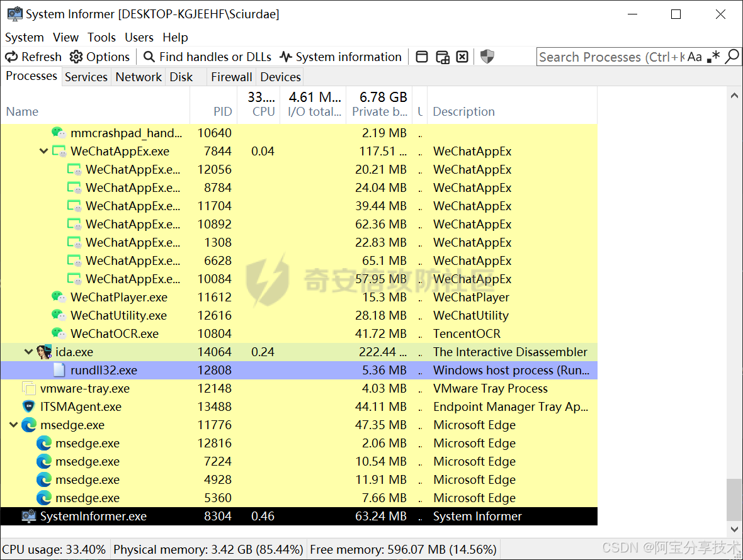Open the System menu
Screen dimensions: 743x560
click(24, 37)
